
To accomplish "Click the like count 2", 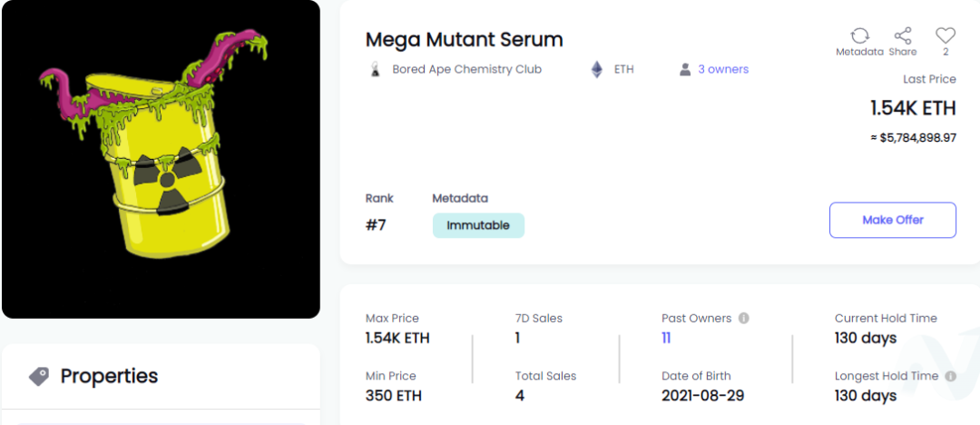I will tap(946, 52).
